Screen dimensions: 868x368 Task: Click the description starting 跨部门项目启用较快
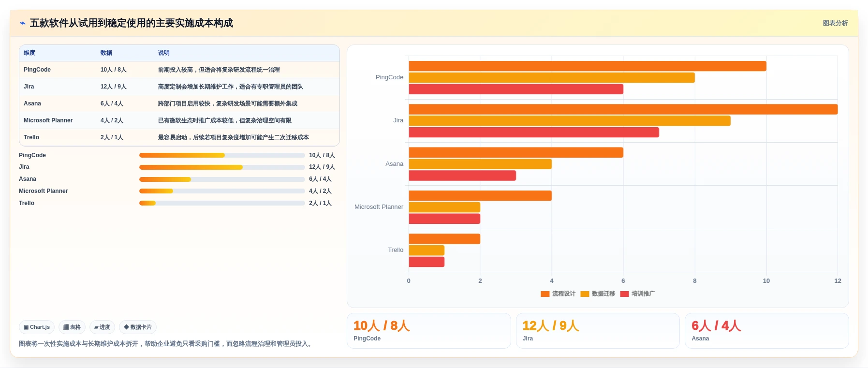(x=228, y=103)
